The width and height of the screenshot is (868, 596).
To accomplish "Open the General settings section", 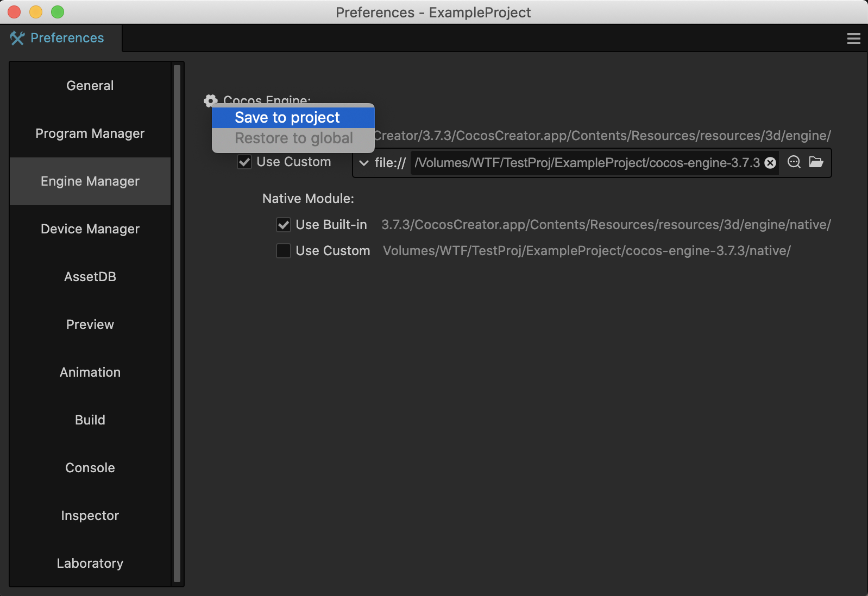I will 90,86.
